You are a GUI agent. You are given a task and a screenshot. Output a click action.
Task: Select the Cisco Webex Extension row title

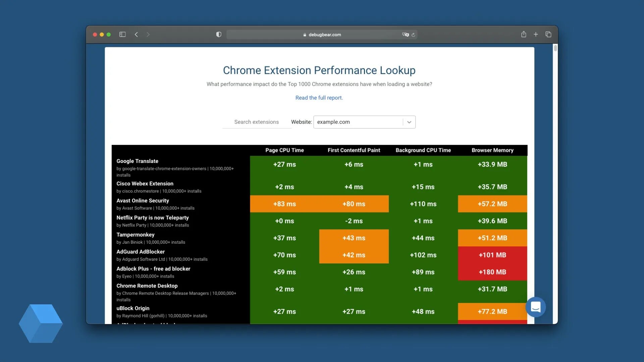145,184
